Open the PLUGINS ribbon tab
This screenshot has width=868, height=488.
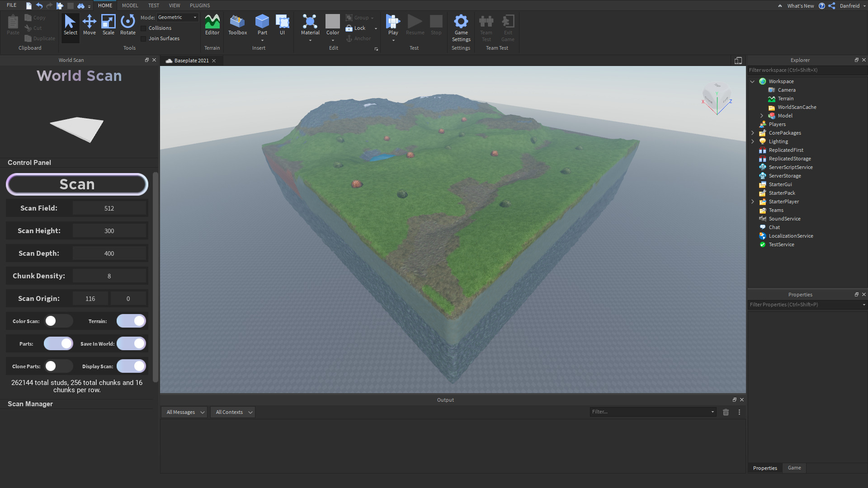click(199, 5)
